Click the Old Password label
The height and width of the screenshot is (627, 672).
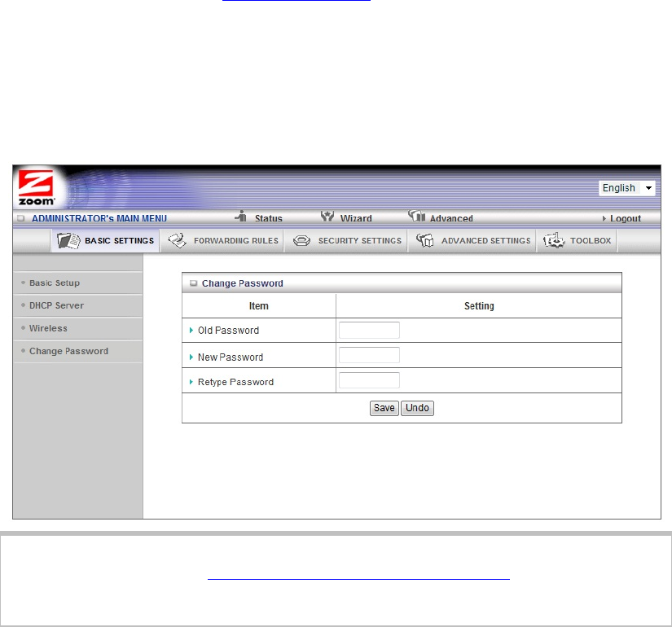click(x=228, y=331)
